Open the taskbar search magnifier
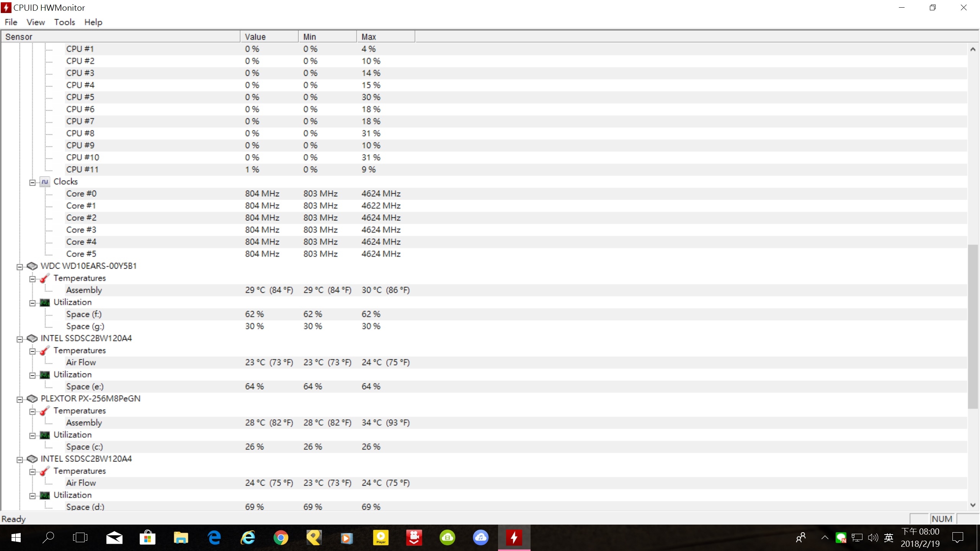Viewport: 980px width, 551px height. 48,538
